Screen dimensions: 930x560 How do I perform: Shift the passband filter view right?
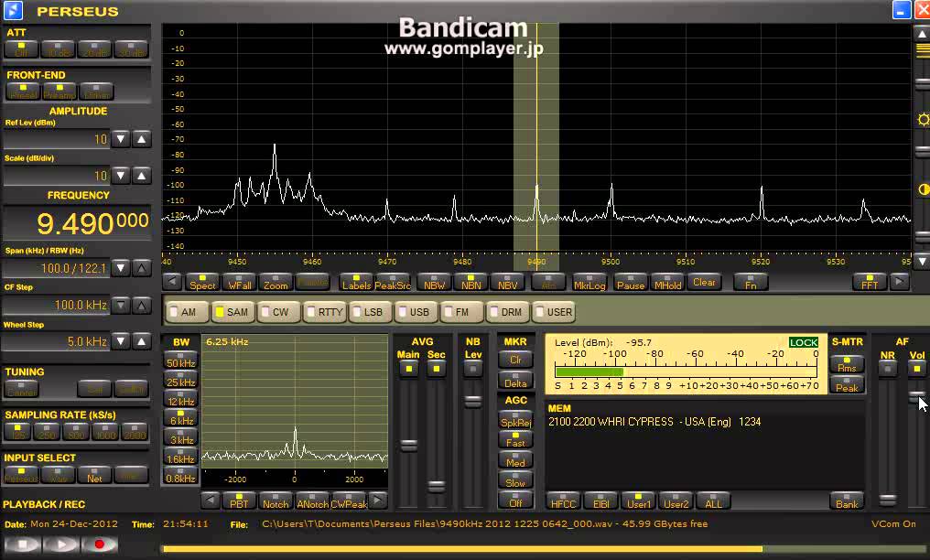click(x=378, y=501)
